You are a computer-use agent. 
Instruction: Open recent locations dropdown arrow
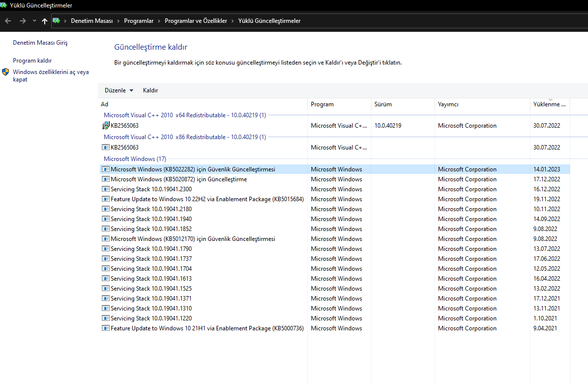pyautogui.click(x=34, y=21)
